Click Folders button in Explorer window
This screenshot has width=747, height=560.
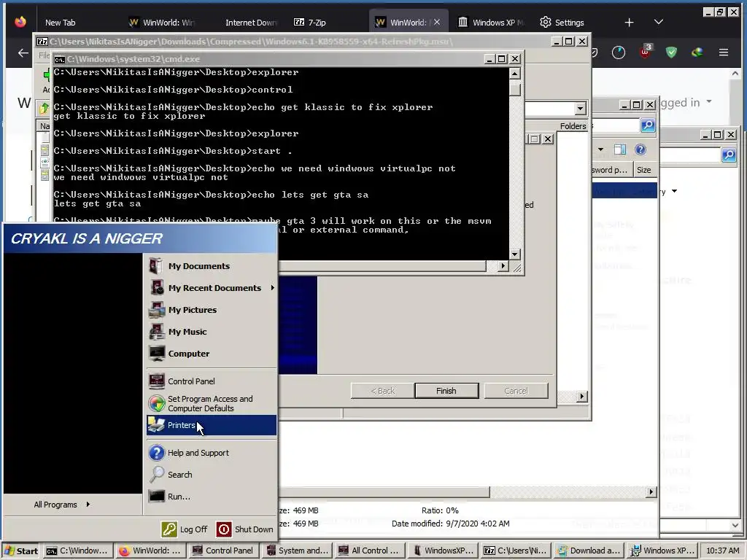pyautogui.click(x=573, y=126)
